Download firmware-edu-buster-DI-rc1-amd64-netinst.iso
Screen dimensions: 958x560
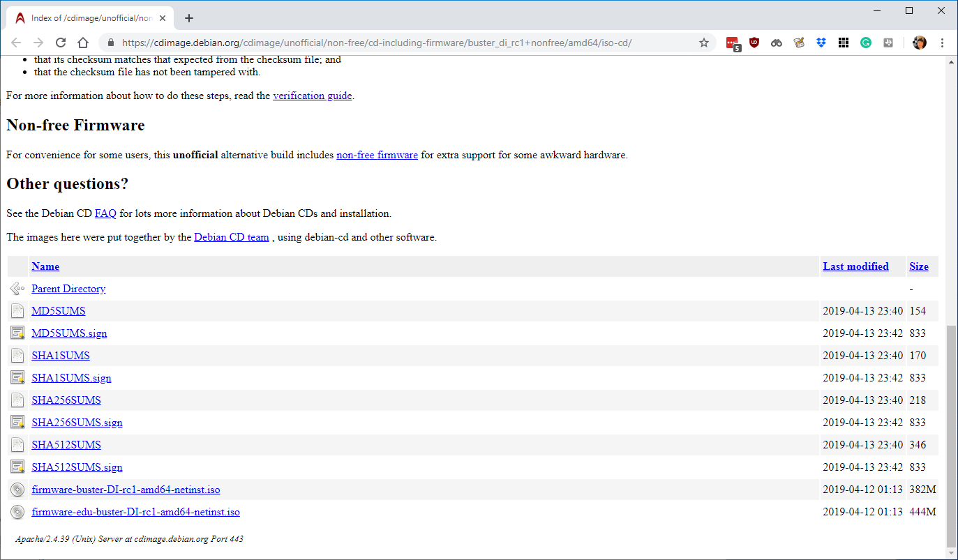coord(135,512)
